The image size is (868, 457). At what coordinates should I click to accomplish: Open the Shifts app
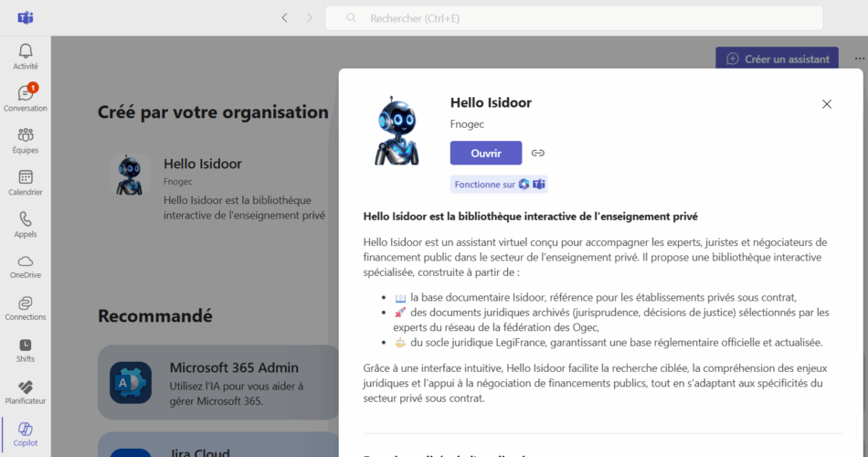point(26,350)
